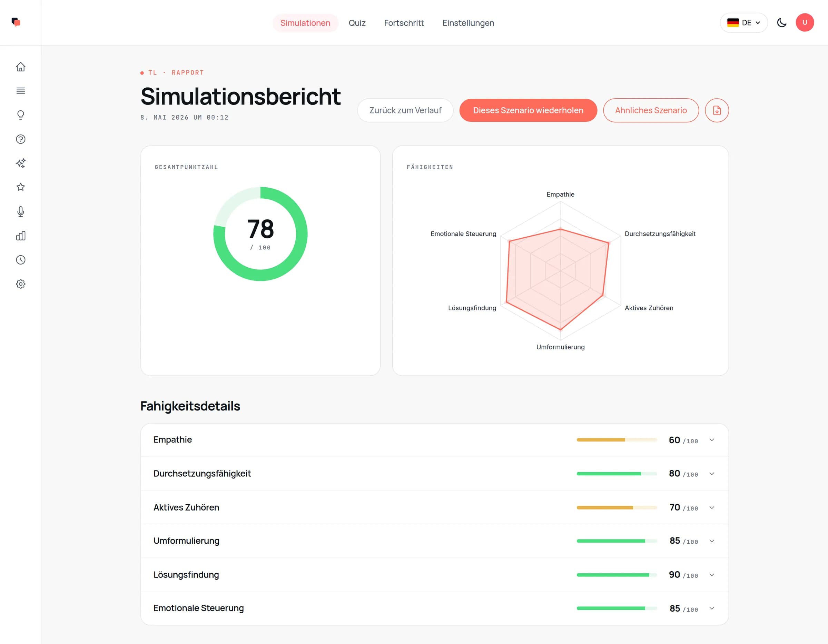Image resolution: width=828 pixels, height=644 pixels.
Task: Click the Fahigkeitsdetails section heading
Action: pos(190,406)
